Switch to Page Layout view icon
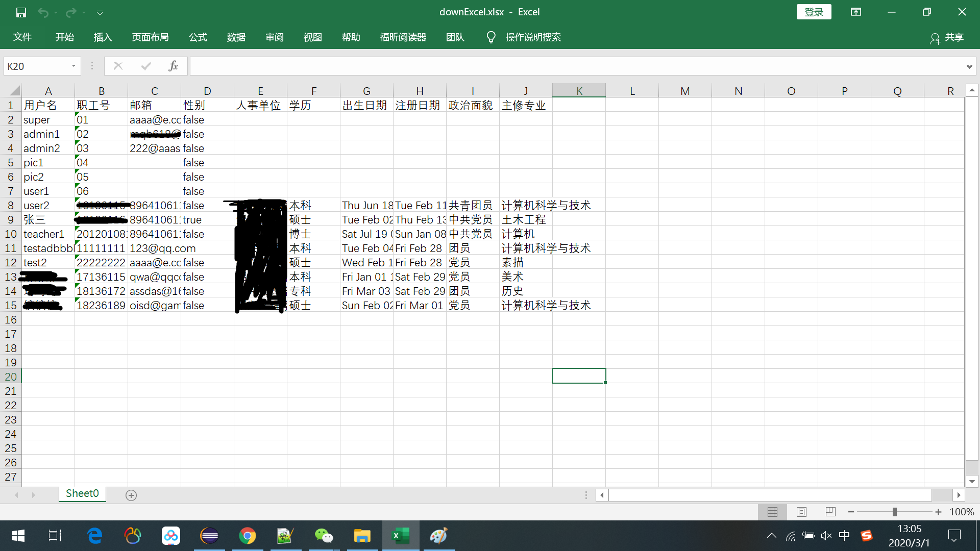This screenshot has width=980, height=551. tap(801, 512)
